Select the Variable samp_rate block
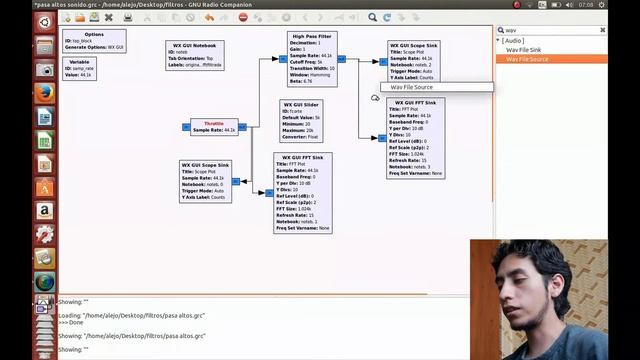This screenshot has width=640, height=360. coord(80,69)
